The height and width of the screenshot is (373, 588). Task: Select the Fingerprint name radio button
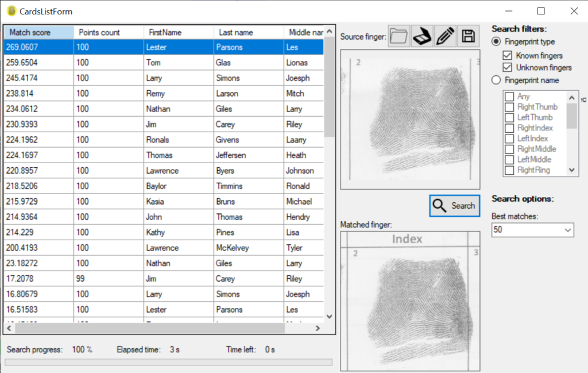(496, 80)
